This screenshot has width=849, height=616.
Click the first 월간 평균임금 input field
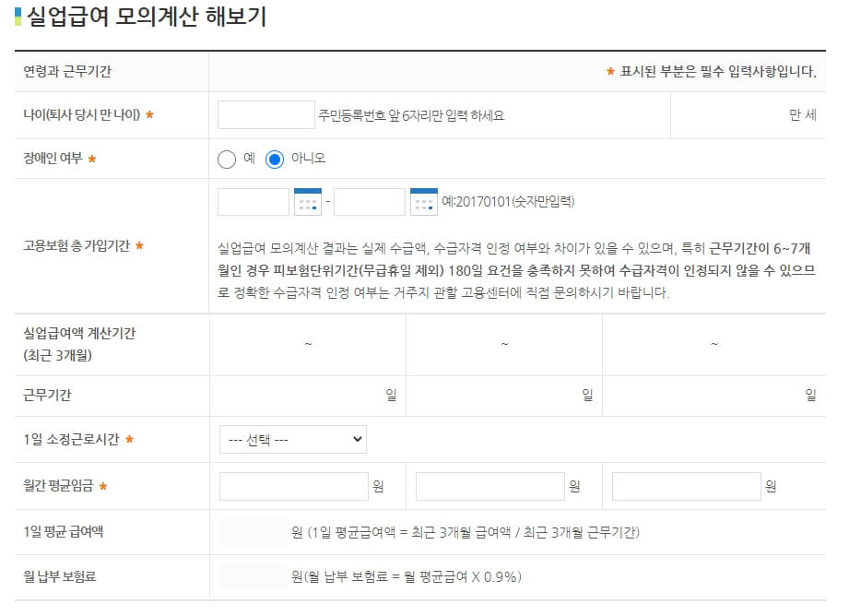(x=294, y=485)
